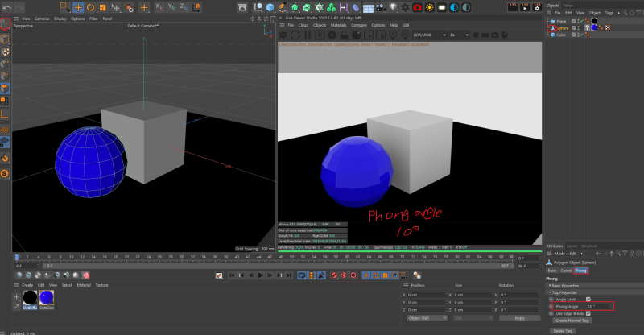644x335 pixels.
Task: Click the blue material tag on Sphere
Action: point(594,27)
